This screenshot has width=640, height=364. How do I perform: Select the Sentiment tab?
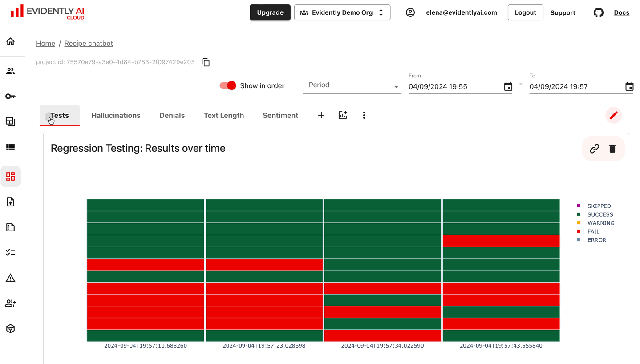coord(280,115)
